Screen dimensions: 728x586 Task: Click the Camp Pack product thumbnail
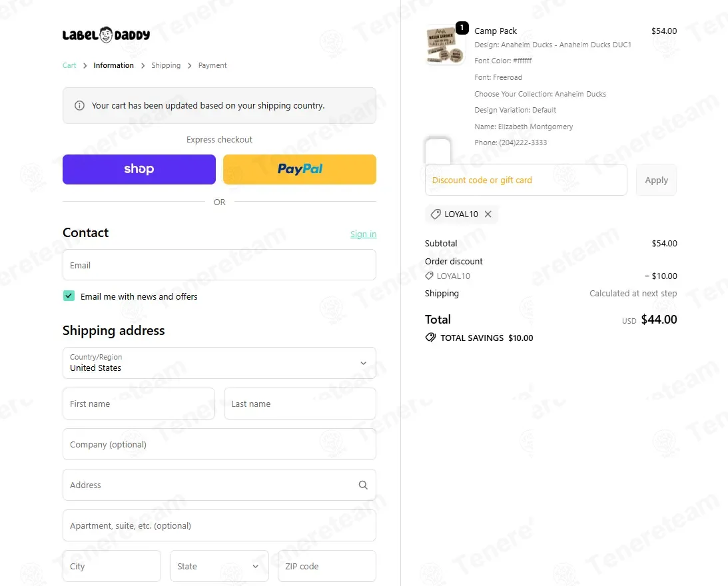click(x=445, y=45)
